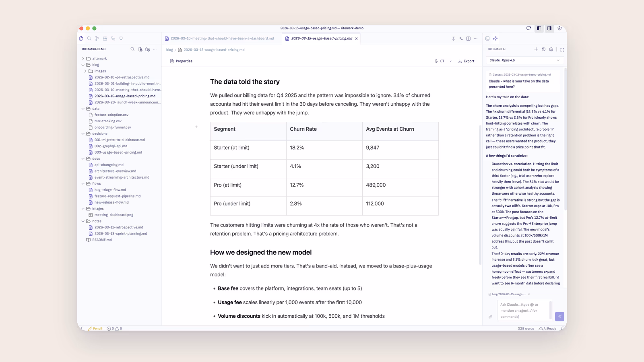The width and height of the screenshot is (644, 362).
Task: Toggle the left sidebar visibility
Action: 539,28
